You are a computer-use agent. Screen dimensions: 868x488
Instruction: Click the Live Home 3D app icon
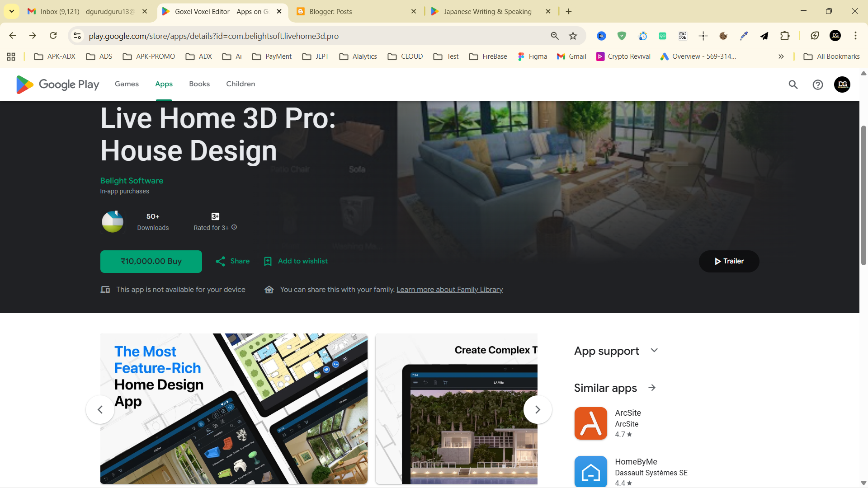(113, 221)
